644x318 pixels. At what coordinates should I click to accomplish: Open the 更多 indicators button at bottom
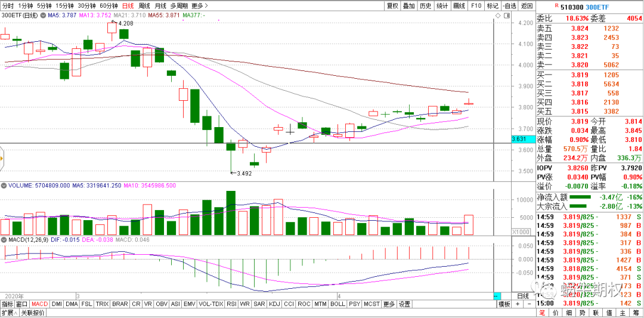[389, 304]
